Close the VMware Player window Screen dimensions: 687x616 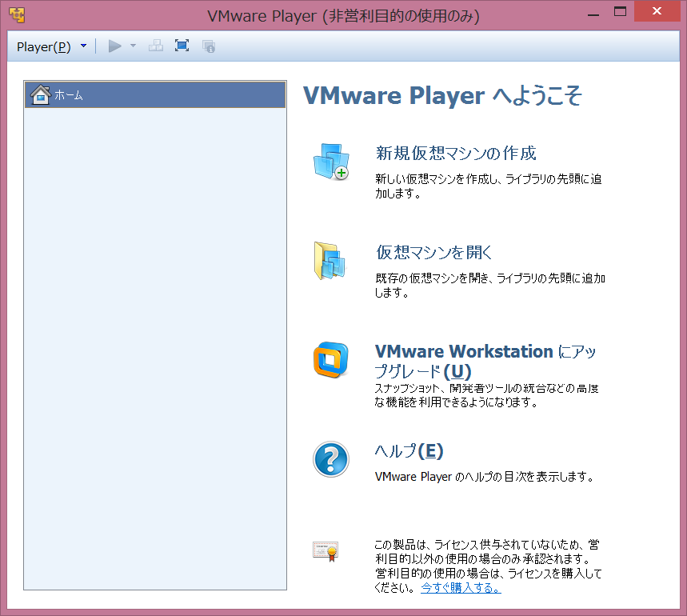[x=657, y=11]
